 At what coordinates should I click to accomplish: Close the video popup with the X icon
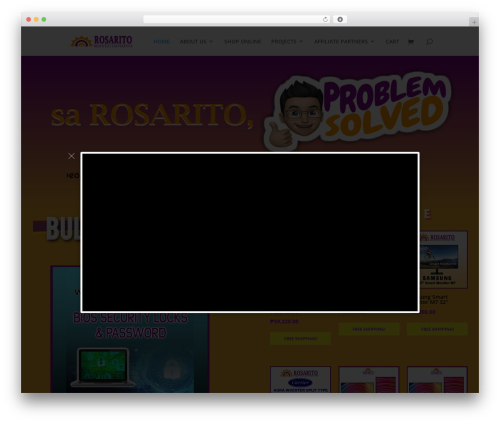click(x=71, y=156)
